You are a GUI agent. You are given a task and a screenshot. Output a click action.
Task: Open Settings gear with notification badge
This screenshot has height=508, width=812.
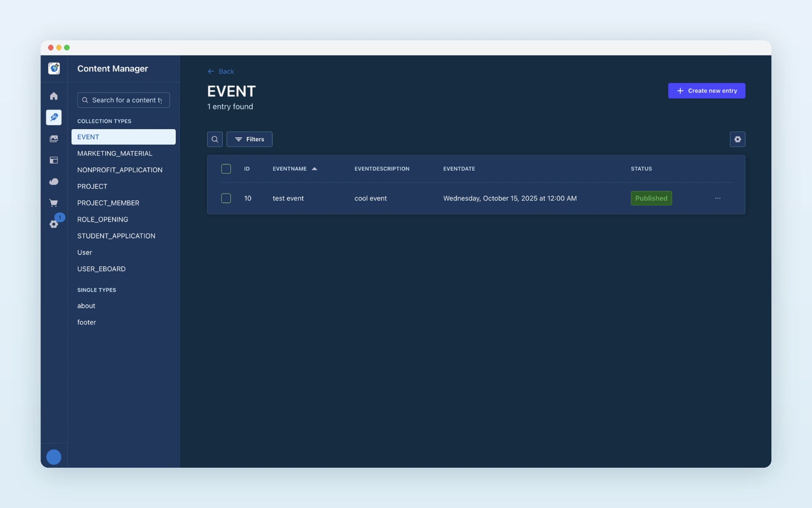click(x=54, y=224)
